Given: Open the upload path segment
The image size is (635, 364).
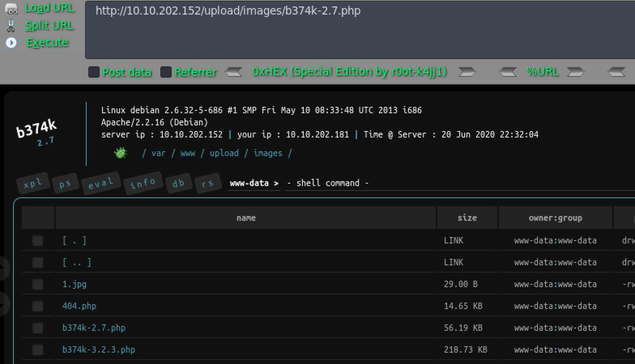Looking at the screenshot, I should (224, 153).
